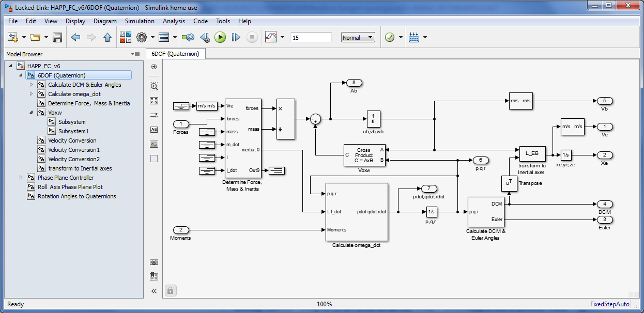Viewport: 644px width, 313px height.
Task: Click the Back navigation arrow
Action: point(75,37)
